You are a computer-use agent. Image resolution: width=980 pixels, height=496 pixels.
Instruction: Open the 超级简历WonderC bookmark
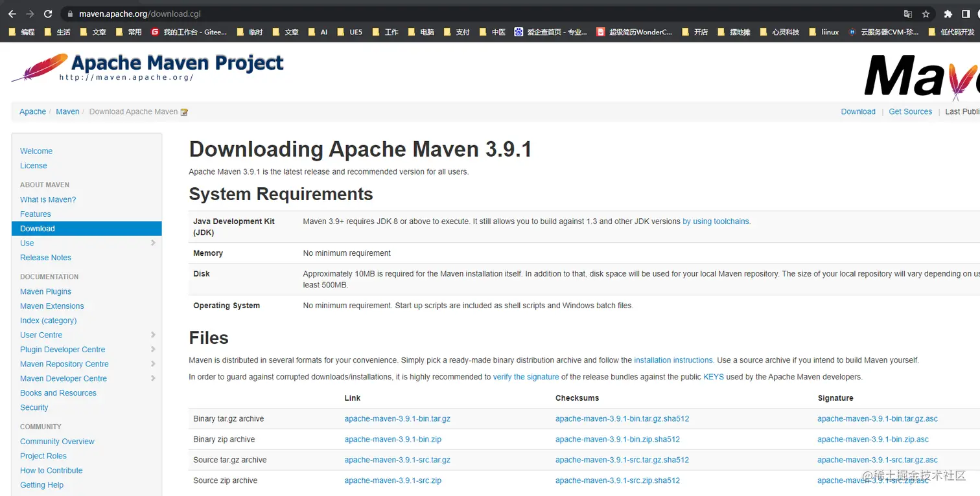[x=635, y=32]
